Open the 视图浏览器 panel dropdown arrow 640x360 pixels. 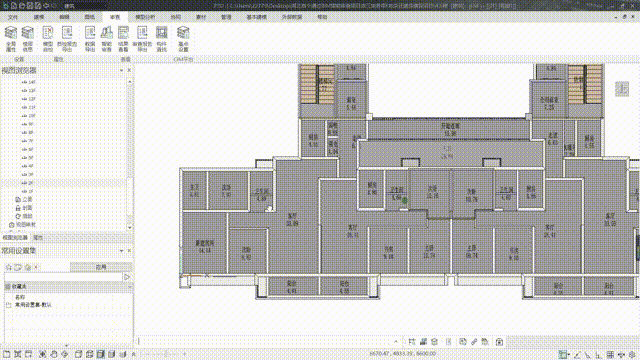click(x=121, y=71)
